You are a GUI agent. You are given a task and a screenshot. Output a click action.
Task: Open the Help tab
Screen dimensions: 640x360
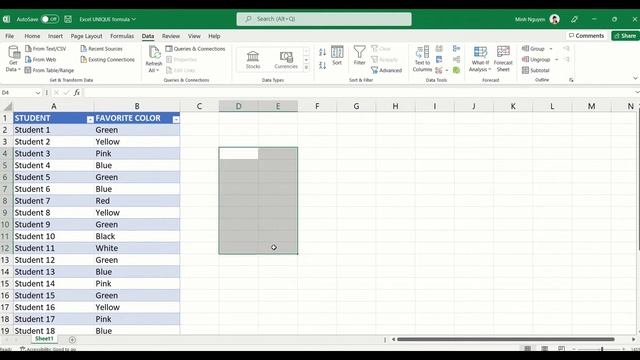214,36
